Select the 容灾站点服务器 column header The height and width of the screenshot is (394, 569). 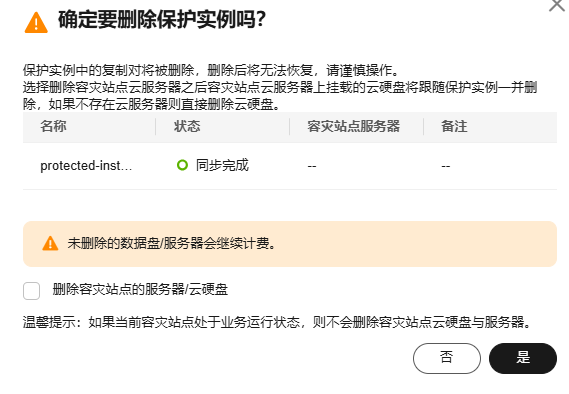click(x=353, y=127)
